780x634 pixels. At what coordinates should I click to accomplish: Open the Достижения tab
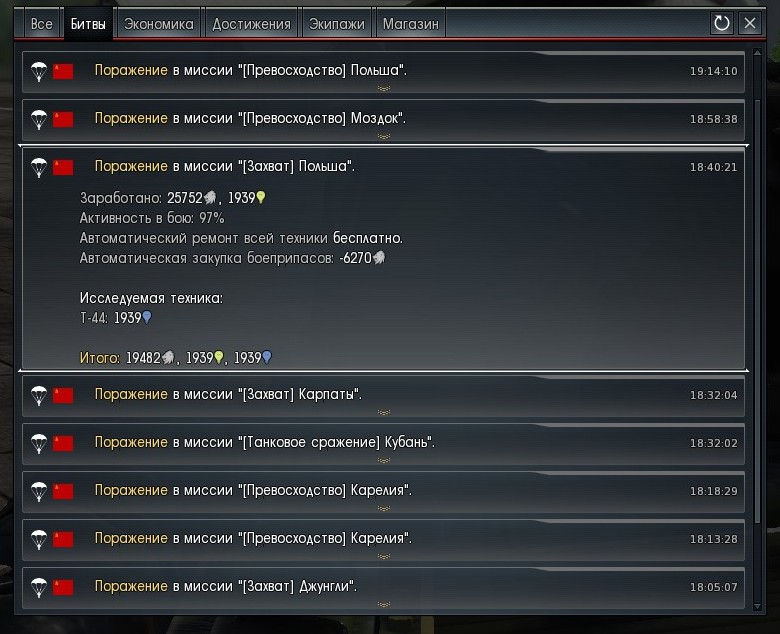point(251,24)
